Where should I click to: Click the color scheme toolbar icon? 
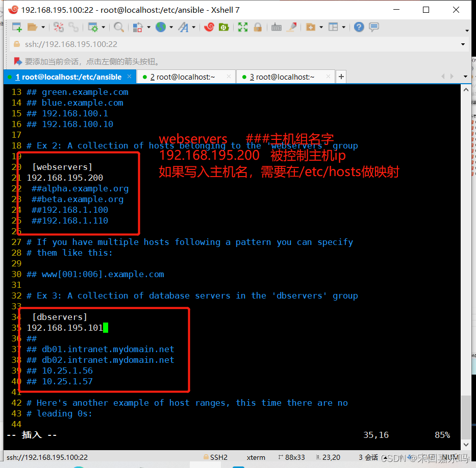pos(138,28)
